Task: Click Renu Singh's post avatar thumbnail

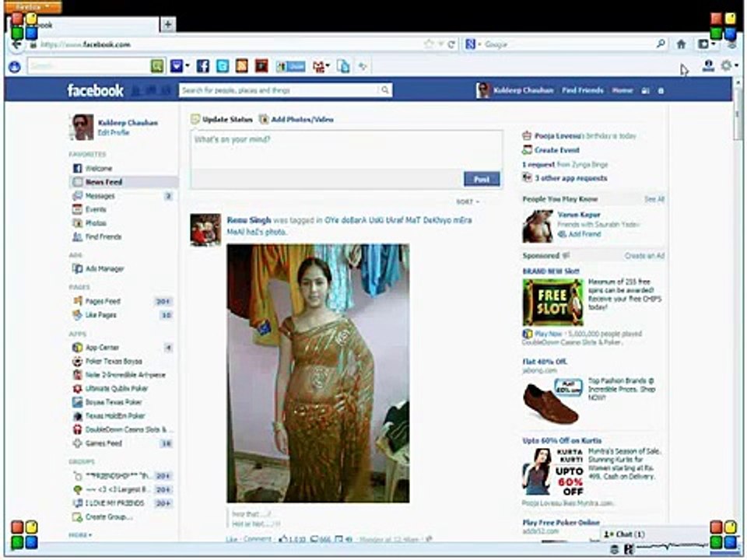Action: [205, 230]
